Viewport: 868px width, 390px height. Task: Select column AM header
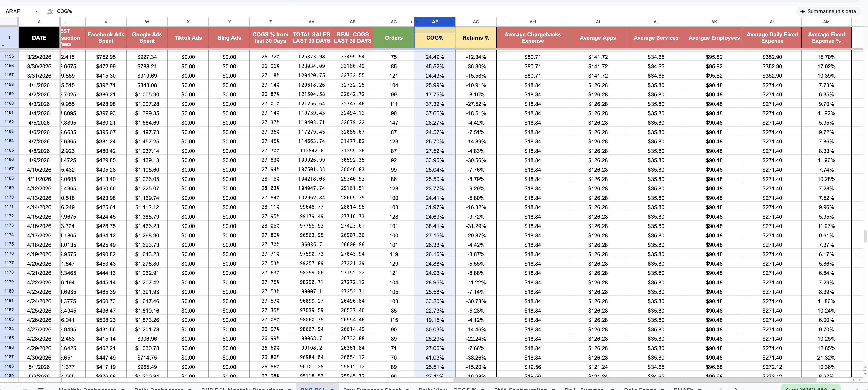click(x=826, y=22)
